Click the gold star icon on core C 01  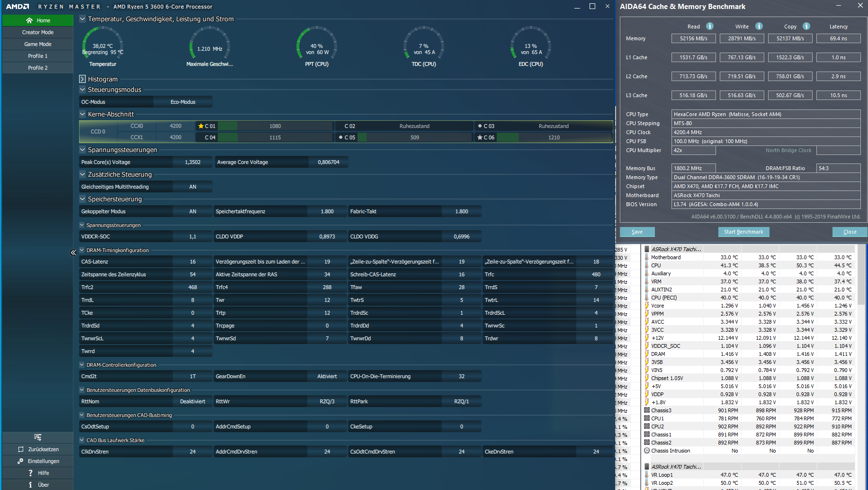(201, 126)
